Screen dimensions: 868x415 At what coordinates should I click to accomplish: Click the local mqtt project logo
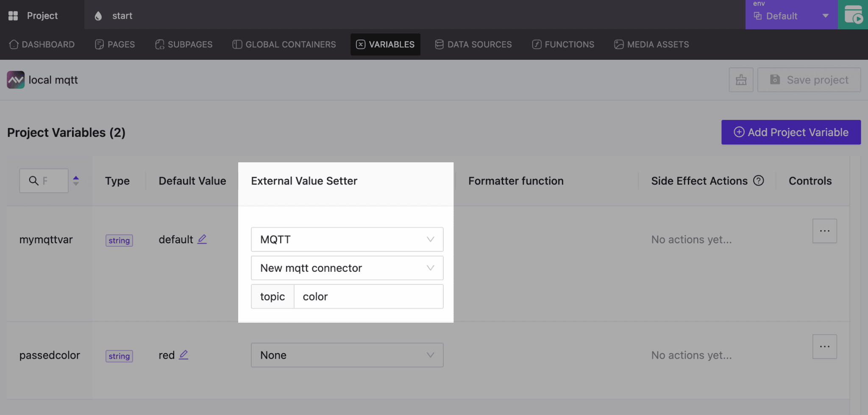pyautogui.click(x=16, y=80)
